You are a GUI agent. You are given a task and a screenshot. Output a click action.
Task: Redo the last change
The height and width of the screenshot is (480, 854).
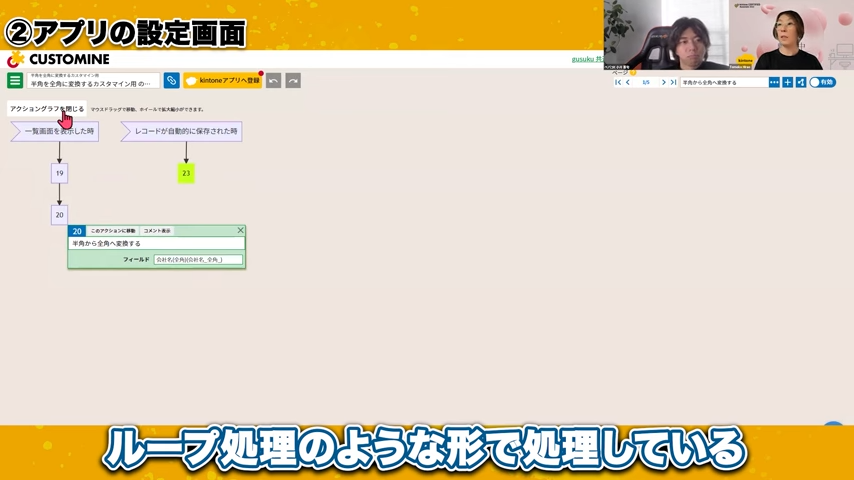[x=293, y=81]
